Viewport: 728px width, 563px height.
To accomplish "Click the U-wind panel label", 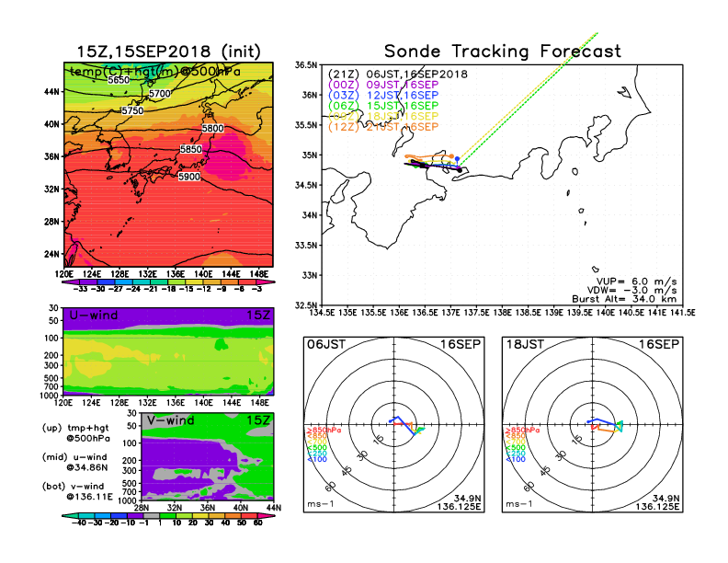I will [92, 316].
